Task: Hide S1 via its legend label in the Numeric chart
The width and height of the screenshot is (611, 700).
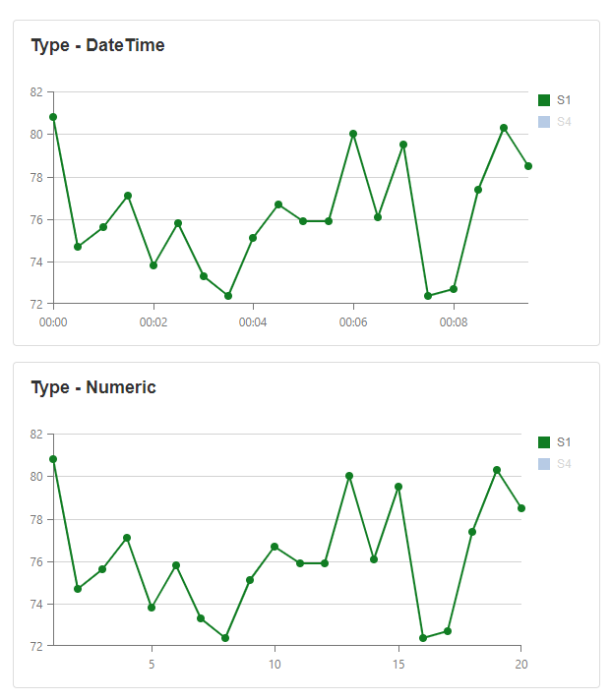Action: tap(564, 442)
